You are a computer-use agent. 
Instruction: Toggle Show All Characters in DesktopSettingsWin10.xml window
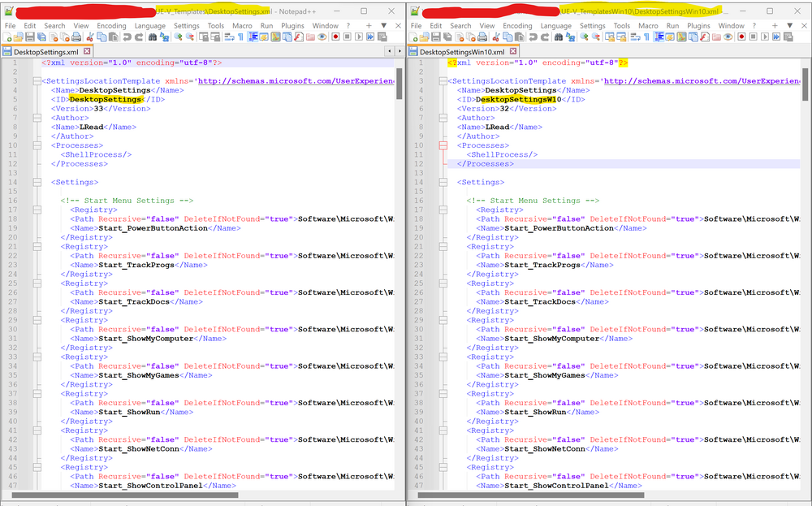coord(646,37)
